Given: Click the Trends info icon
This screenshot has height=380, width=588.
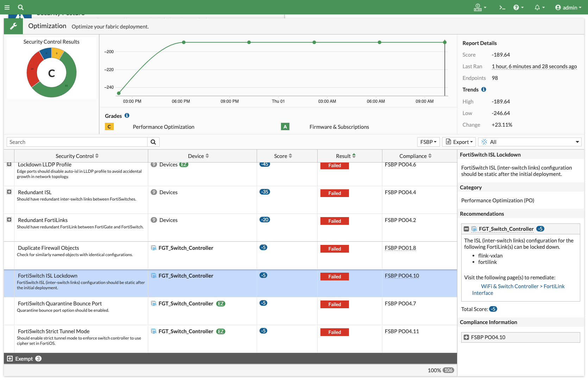Looking at the screenshot, I should (484, 89).
